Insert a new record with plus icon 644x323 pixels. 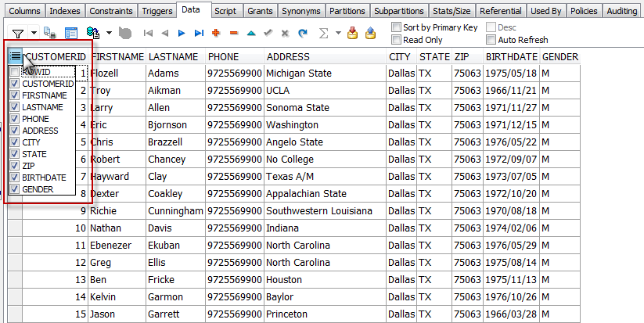(216, 34)
